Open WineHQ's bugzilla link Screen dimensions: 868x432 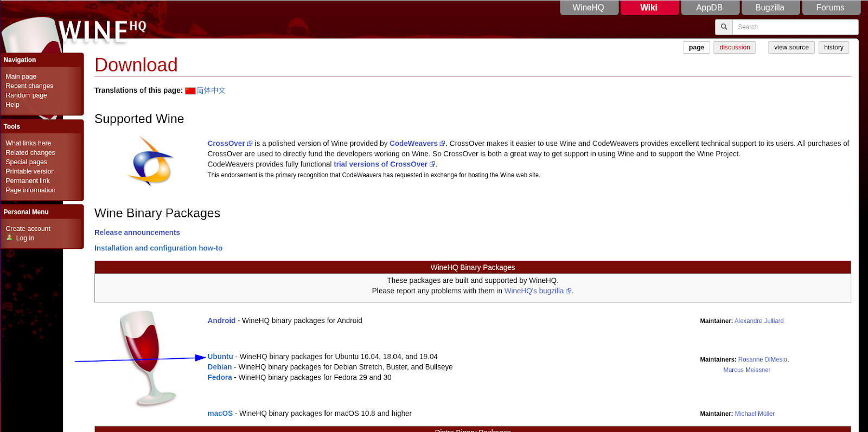(534, 291)
